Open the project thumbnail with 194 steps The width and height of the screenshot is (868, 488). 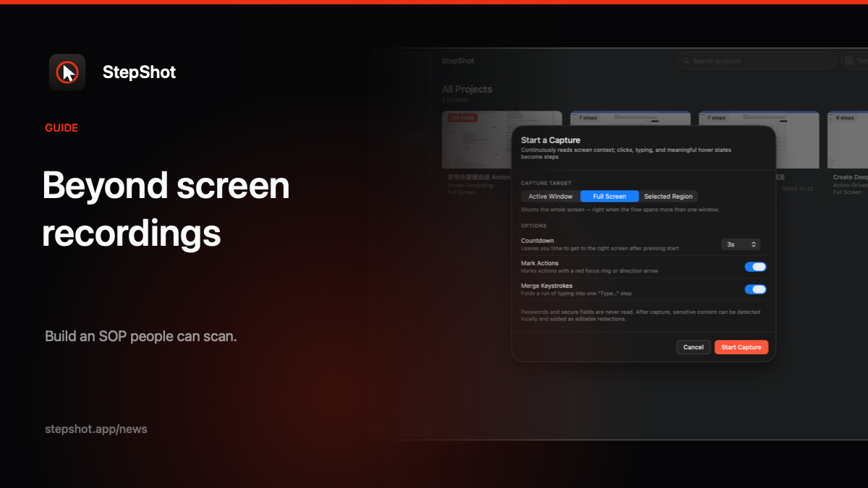click(502, 140)
